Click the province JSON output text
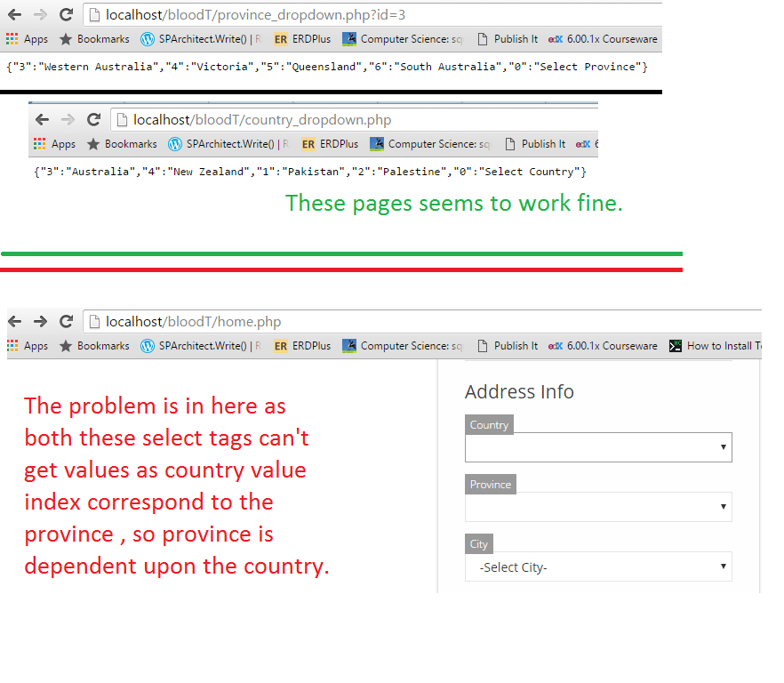 (327, 67)
